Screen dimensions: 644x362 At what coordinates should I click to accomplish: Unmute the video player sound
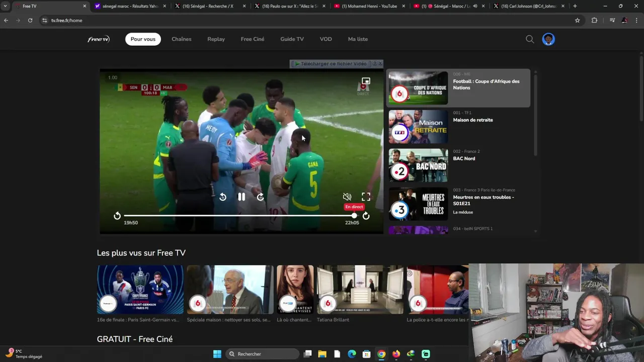point(347,197)
